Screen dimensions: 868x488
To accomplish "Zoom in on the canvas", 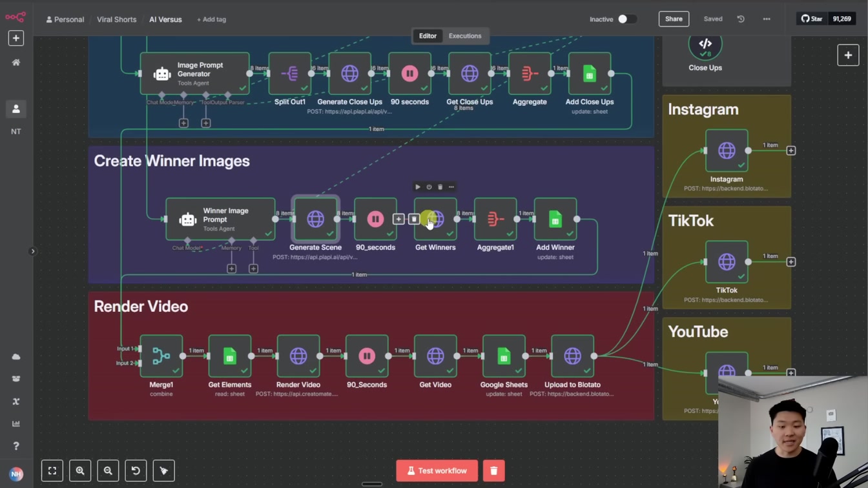I will [x=80, y=471].
